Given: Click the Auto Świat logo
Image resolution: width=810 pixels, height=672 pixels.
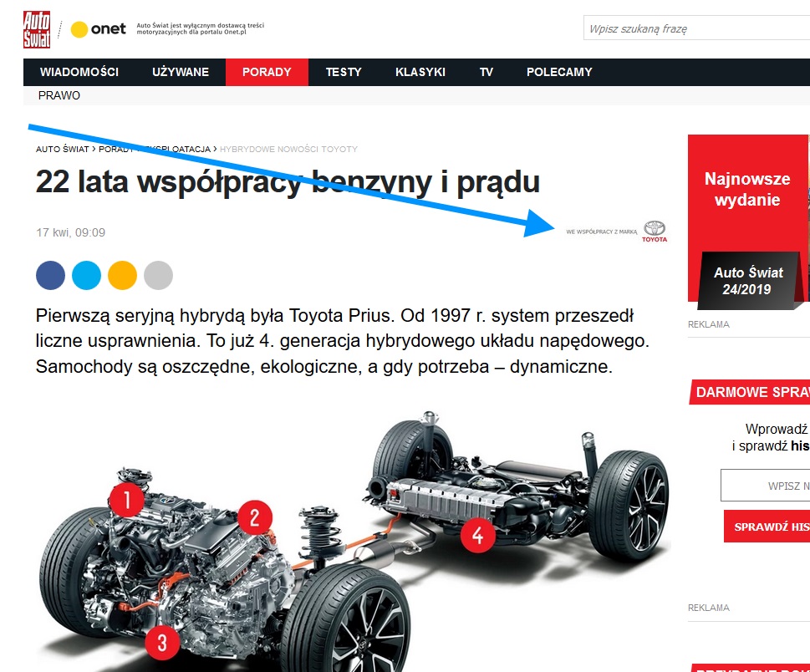Looking at the screenshot, I should [37, 29].
